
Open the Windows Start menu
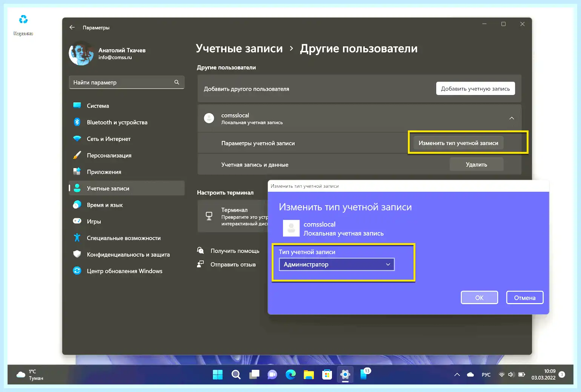click(x=218, y=375)
